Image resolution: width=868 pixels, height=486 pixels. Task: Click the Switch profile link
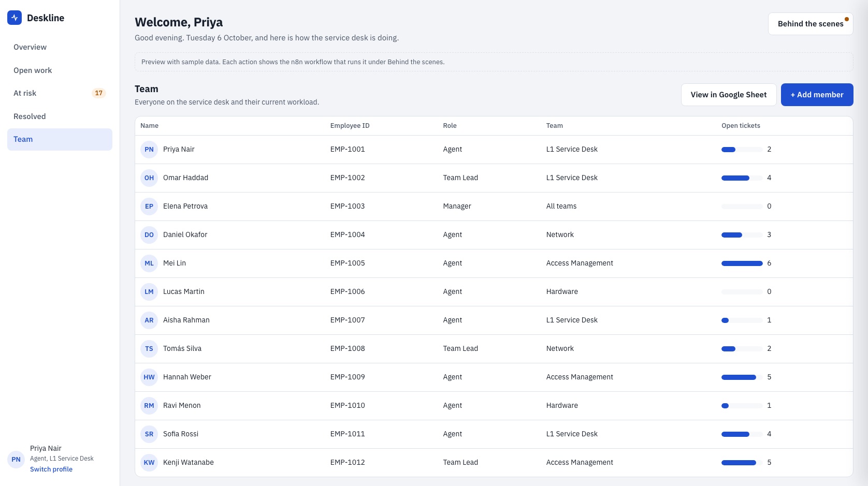51,469
